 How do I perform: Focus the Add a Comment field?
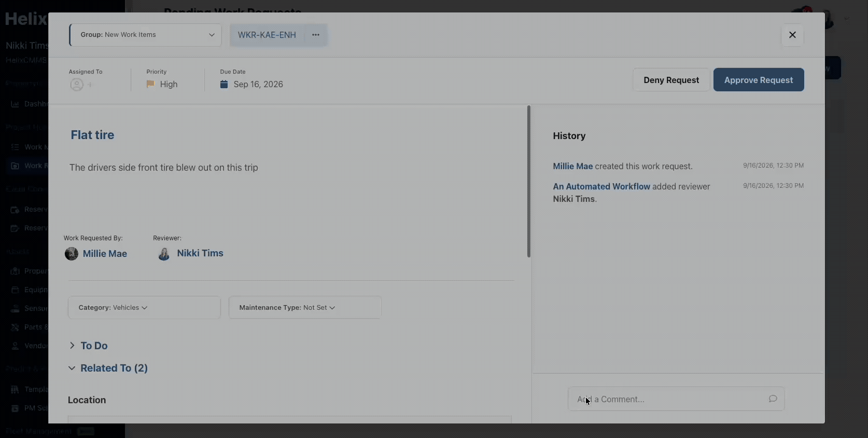point(676,399)
